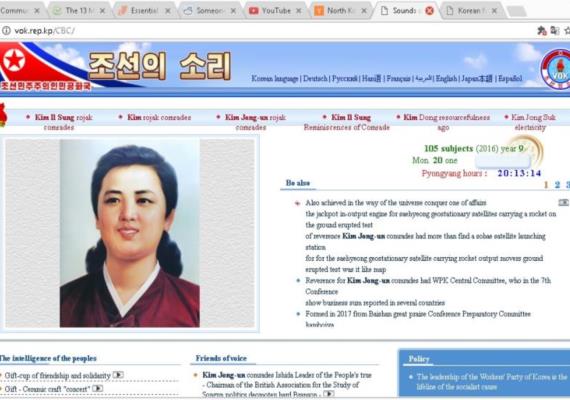Open the Workers' Party leadership policy link
The image size is (570, 400).
coord(491,382)
